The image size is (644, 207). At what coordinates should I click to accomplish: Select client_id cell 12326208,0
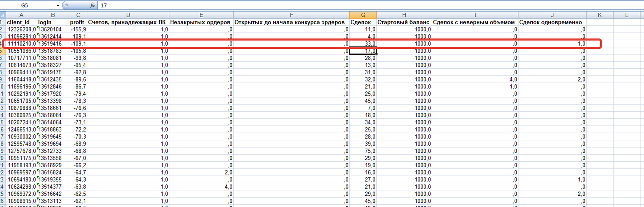(x=21, y=29)
